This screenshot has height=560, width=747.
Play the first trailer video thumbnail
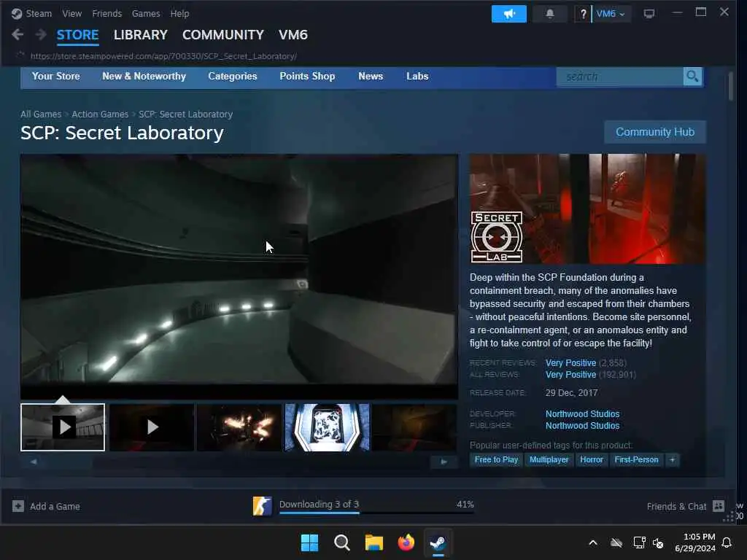[x=63, y=427]
